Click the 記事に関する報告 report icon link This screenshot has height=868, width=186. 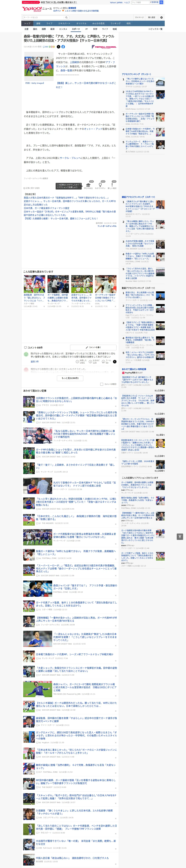[31, 188]
